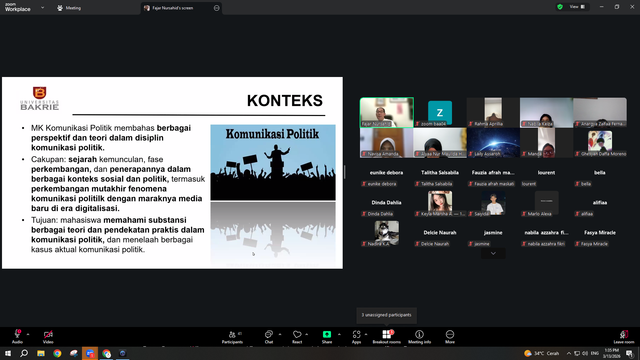The height and width of the screenshot is (360, 640).
Task: Open the Windows Start menu
Action: pos(7,353)
